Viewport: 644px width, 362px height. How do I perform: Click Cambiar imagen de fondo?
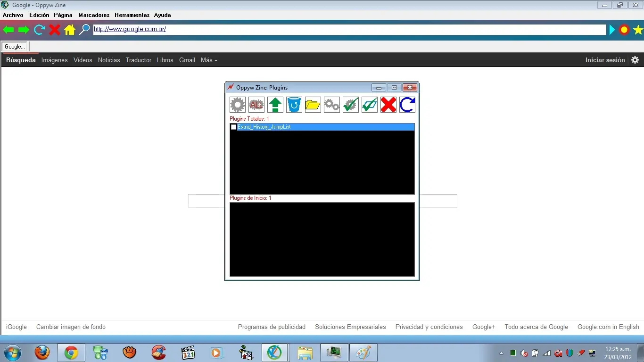pyautogui.click(x=71, y=327)
